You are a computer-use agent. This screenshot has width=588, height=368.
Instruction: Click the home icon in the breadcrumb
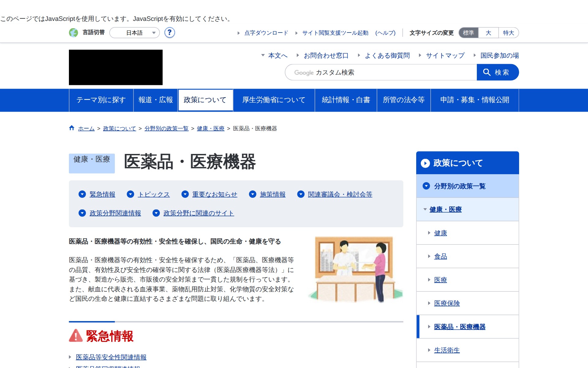(x=72, y=128)
